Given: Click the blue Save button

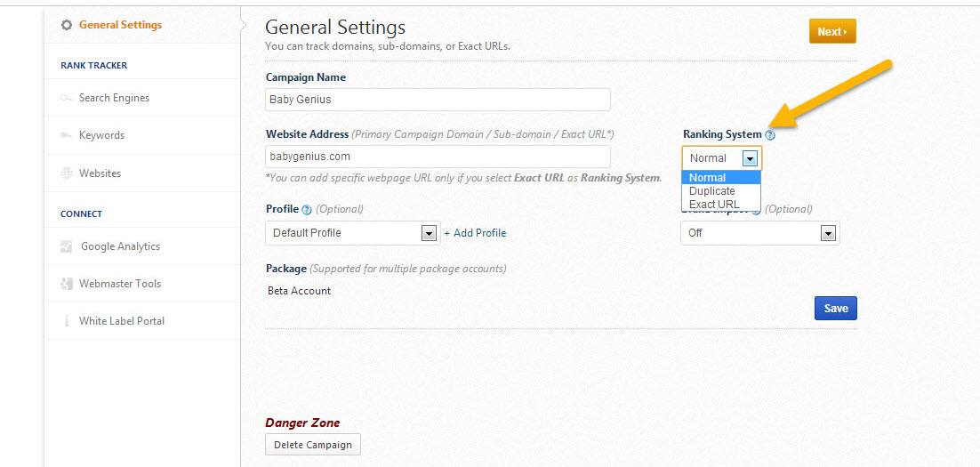Looking at the screenshot, I should [836, 308].
